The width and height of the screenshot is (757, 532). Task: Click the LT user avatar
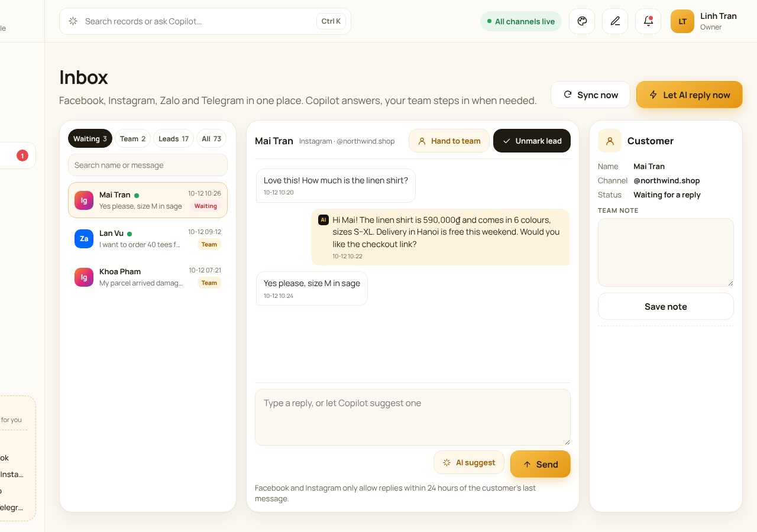tap(682, 21)
